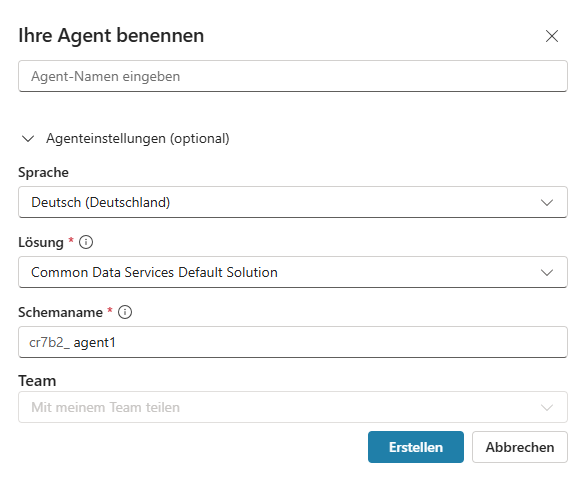Click the chevron arrow in Sprache combo box

547,202
